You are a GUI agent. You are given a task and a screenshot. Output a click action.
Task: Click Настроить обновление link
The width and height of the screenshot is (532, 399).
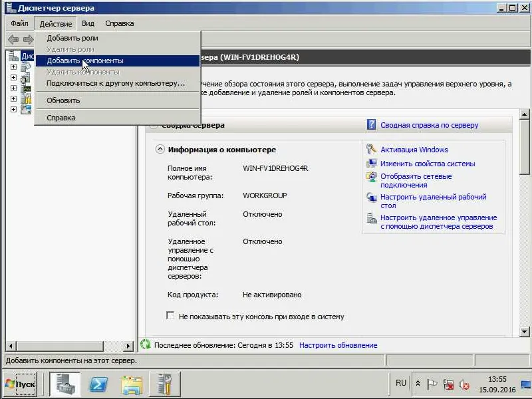pyautogui.click(x=338, y=345)
